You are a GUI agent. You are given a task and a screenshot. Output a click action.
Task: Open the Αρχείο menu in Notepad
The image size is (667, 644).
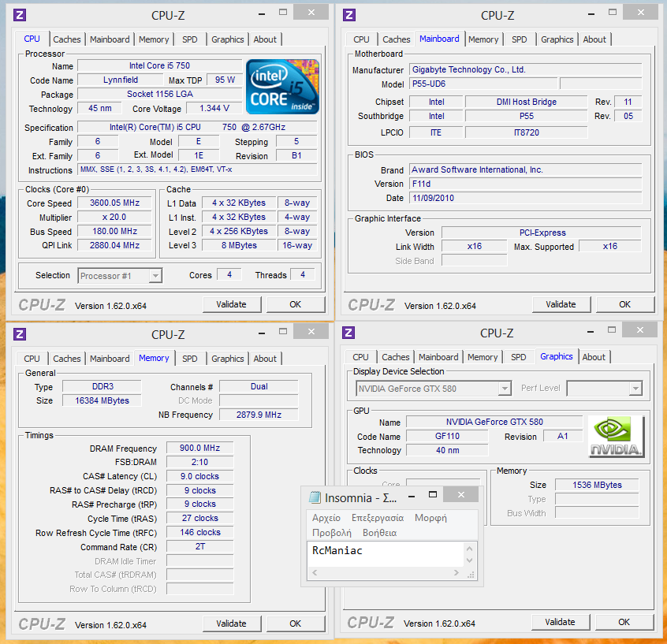(x=326, y=518)
